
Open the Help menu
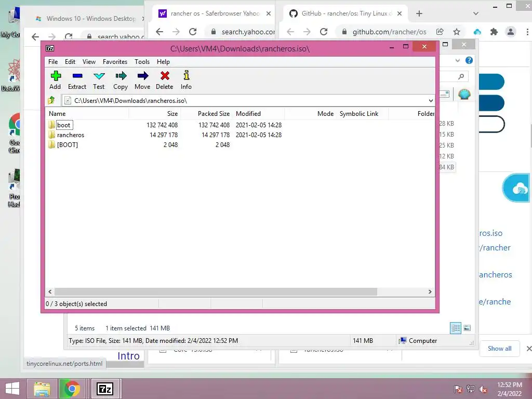(x=163, y=62)
